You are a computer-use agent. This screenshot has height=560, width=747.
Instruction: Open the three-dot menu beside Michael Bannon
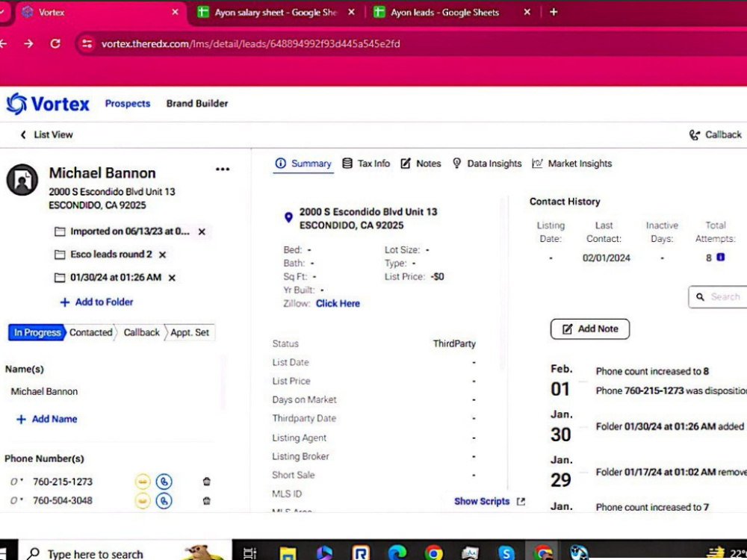[223, 169]
